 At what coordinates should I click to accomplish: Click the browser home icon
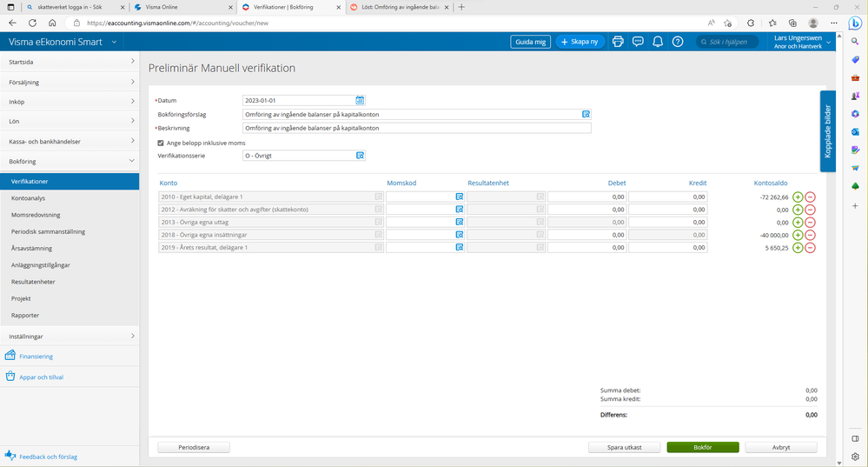[x=52, y=23]
